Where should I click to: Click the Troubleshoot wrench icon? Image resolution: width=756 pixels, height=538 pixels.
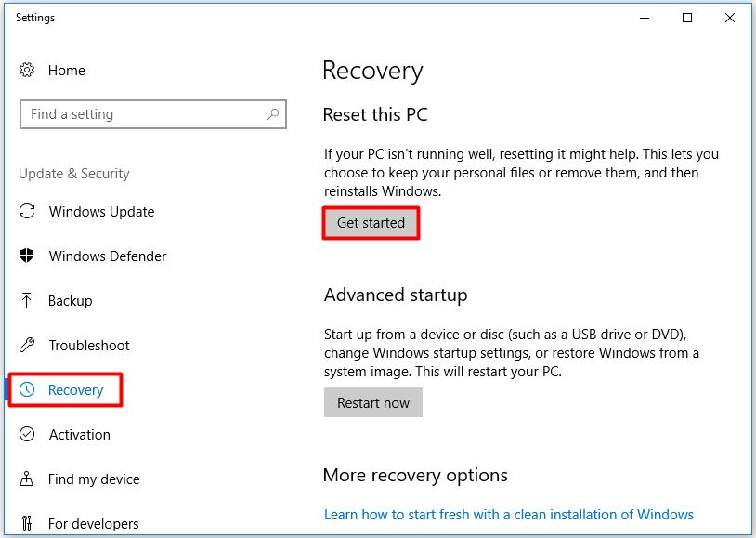(27, 346)
